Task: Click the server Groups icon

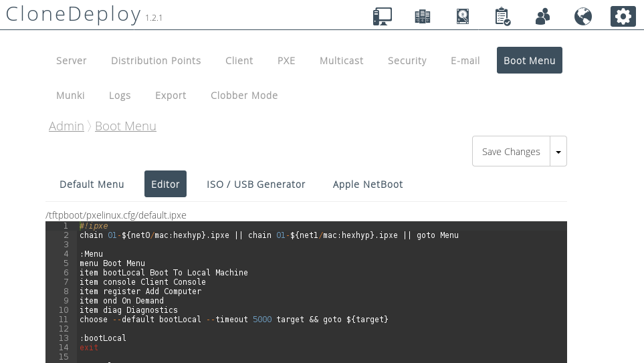Action: click(423, 16)
